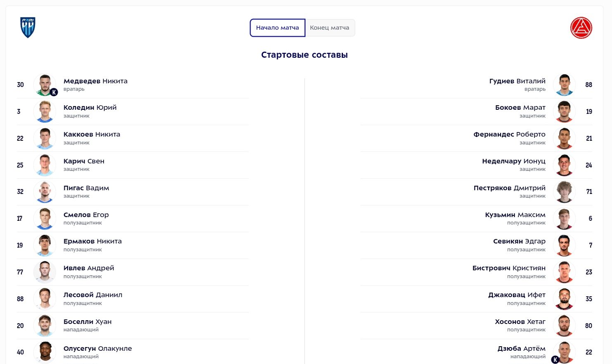
Task: Click Артём Дзюба's player photo
Action: pos(564,352)
